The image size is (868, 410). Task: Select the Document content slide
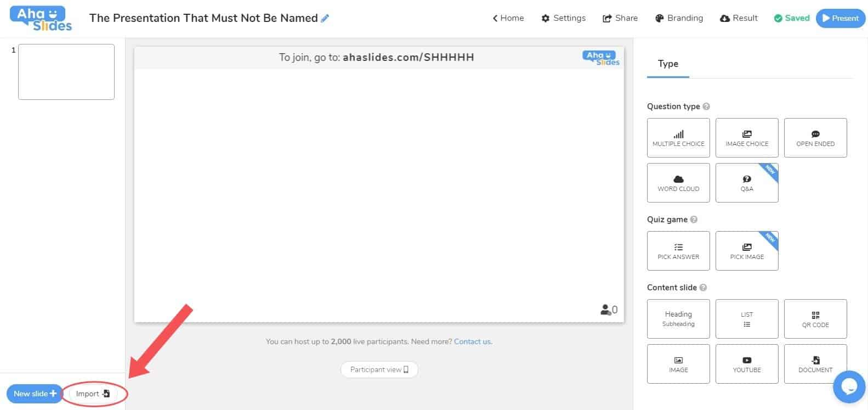[815, 364]
